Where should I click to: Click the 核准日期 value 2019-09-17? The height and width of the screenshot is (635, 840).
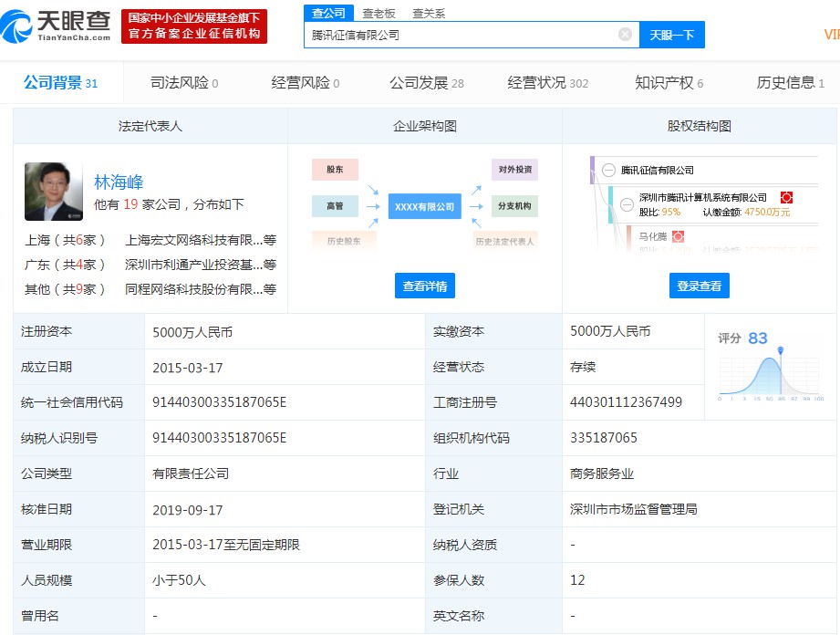[x=188, y=510]
